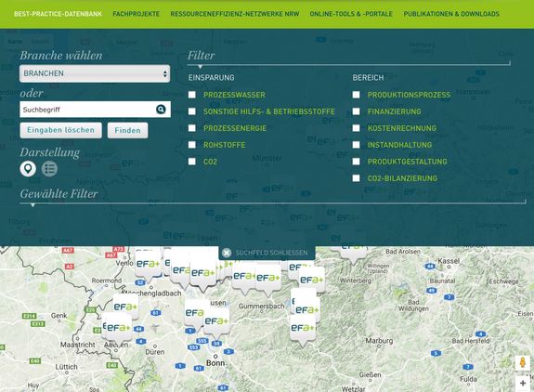Check the Prozesswasser filter
The width and height of the screenshot is (534, 392).
(x=192, y=95)
